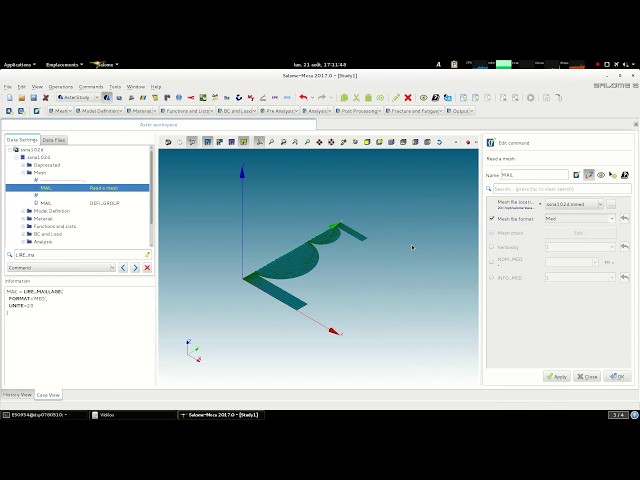Click the red X icon next to Save in the toolbar

coord(46,98)
